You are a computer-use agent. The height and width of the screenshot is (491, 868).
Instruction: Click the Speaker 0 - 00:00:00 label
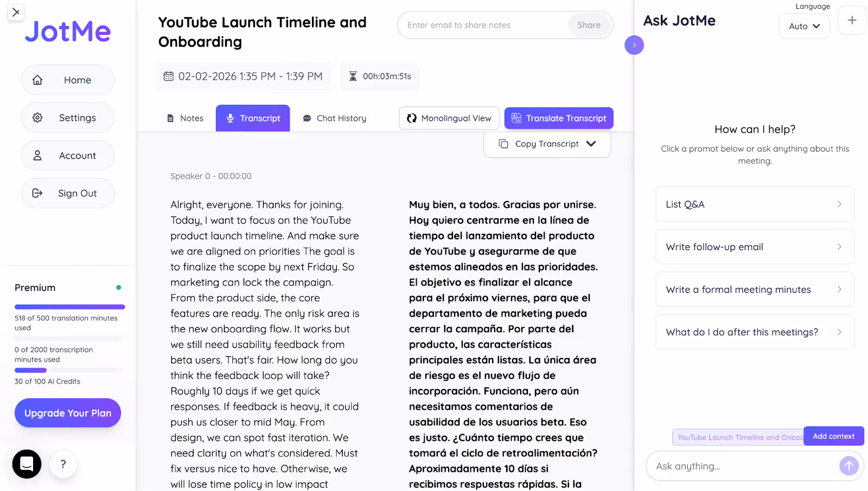point(211,176)
